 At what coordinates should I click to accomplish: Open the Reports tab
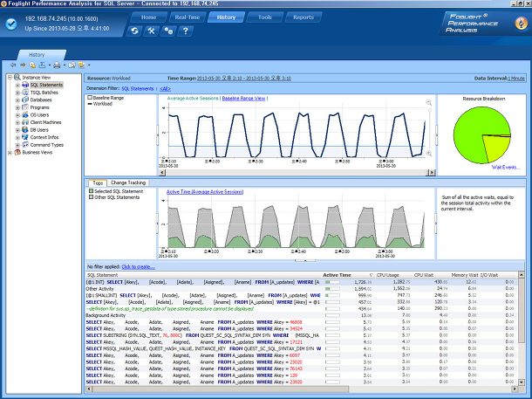point(304,17)
